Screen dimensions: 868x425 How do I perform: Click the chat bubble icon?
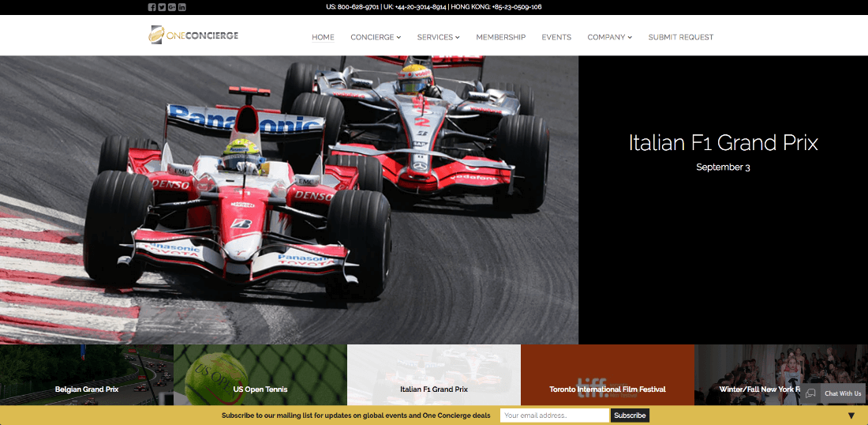810,393
